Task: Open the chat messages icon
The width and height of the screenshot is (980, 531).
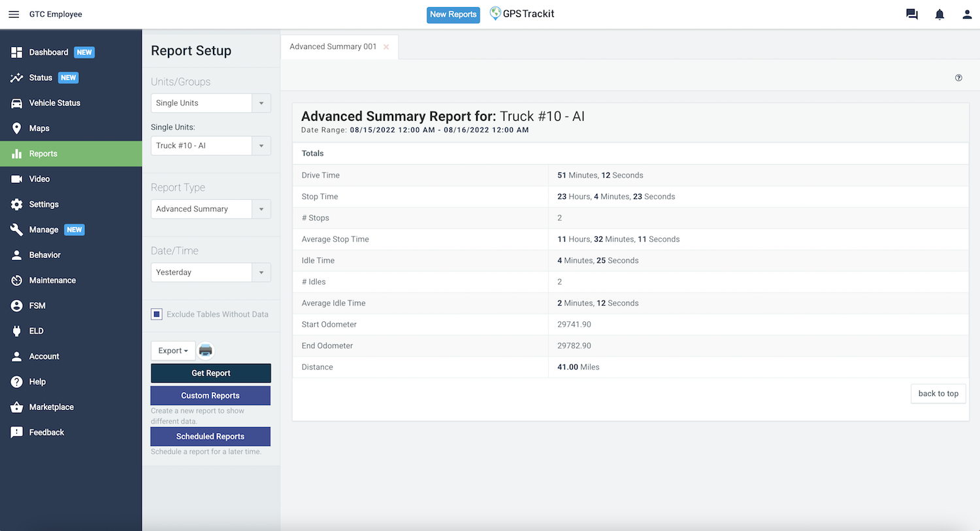Action: pos(911,14)
